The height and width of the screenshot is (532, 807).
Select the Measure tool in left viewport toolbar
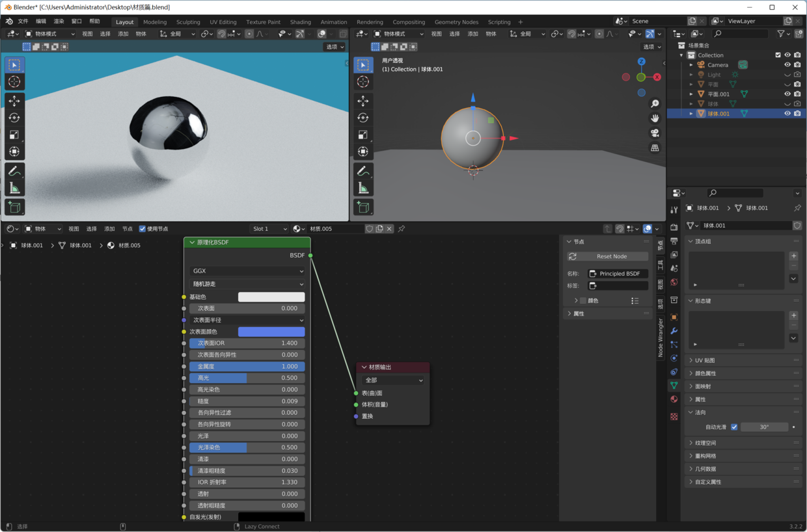[x=14, y=188]
